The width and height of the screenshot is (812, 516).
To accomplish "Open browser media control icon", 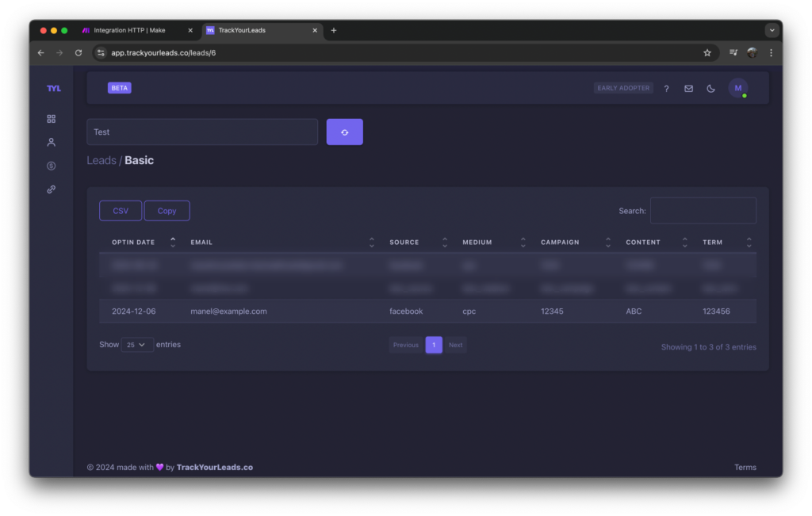I will (733, 53).
